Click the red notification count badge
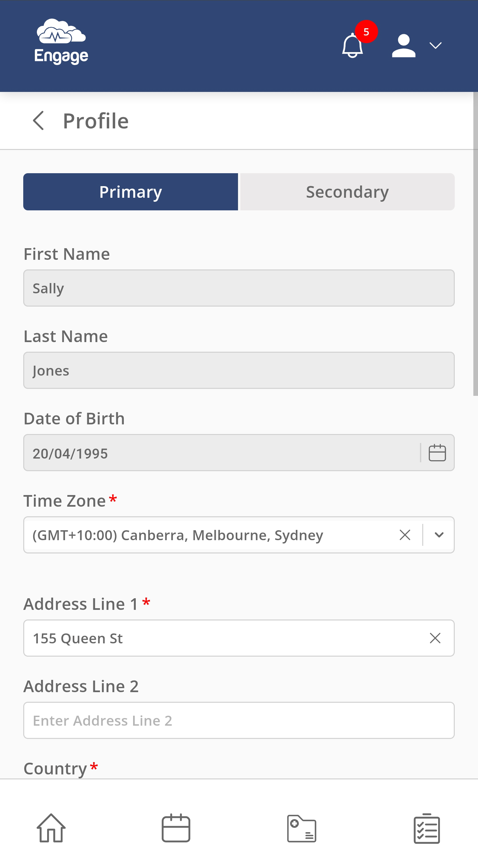 (366, 32)
